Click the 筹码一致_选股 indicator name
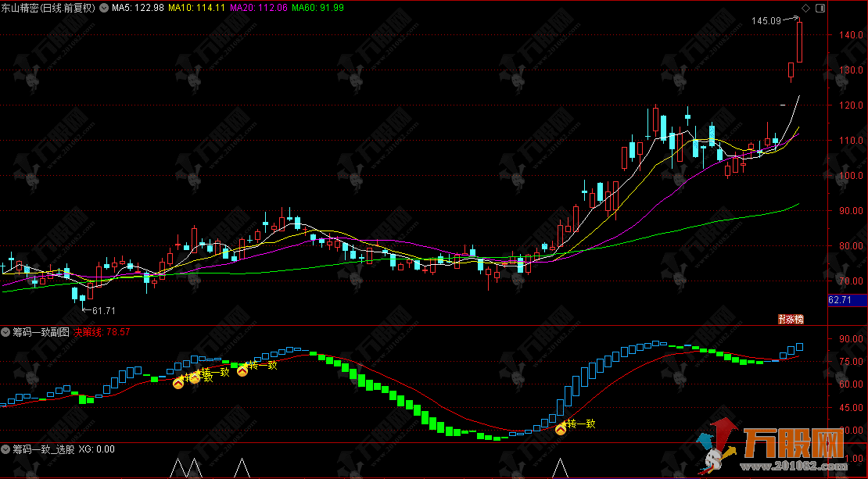The image size is (868, 479). click(44, 449)
